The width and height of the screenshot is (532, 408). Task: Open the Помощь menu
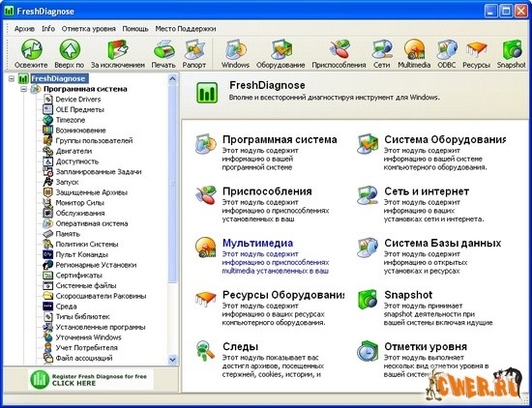(135, 29)
